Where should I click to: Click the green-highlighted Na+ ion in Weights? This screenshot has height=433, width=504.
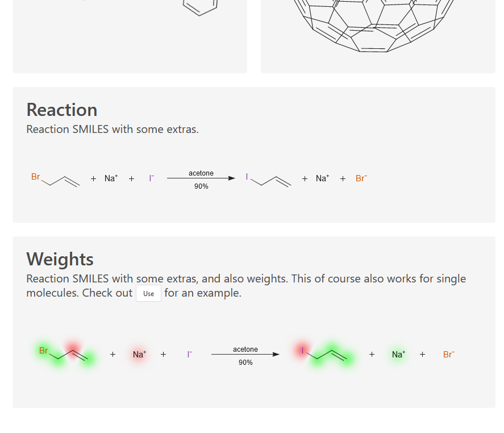[398, 354]
